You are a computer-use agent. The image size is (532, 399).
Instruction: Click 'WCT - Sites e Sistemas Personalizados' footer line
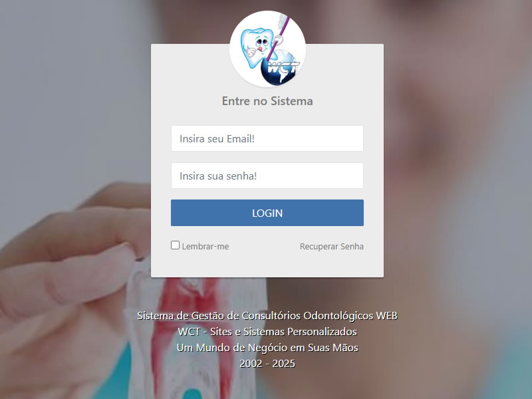(x=267, y=331)
